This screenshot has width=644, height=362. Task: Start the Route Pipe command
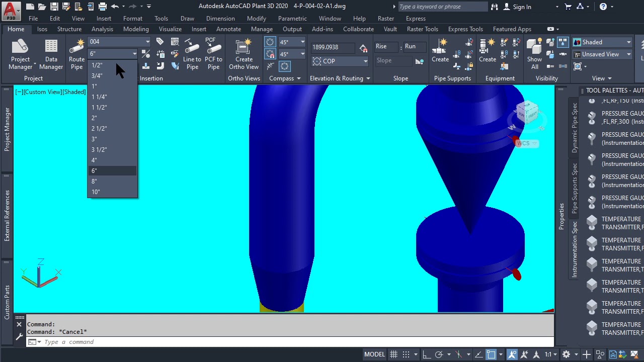pos(76,54)
